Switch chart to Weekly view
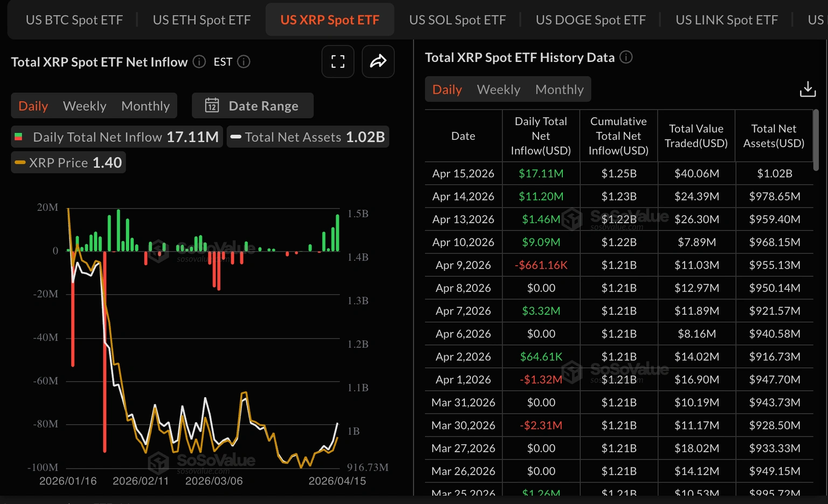Screen dimensions: 828x504 (x=85, y=106)
